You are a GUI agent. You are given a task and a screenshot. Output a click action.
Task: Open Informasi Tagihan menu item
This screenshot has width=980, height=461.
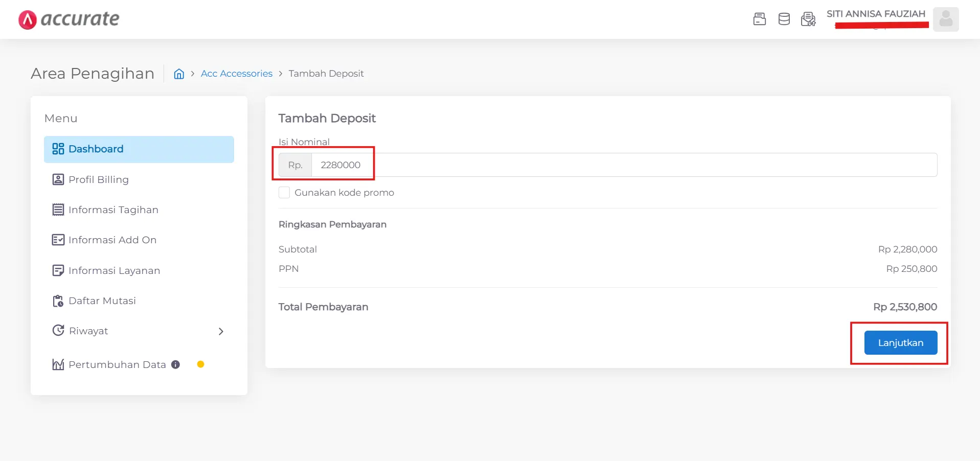(113, 210)
